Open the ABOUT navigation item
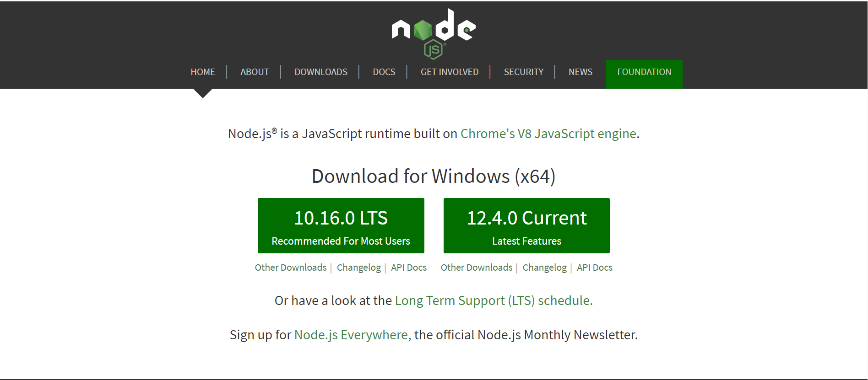Image resolution: width=868 pixels, height=380 pixels. 255,72
